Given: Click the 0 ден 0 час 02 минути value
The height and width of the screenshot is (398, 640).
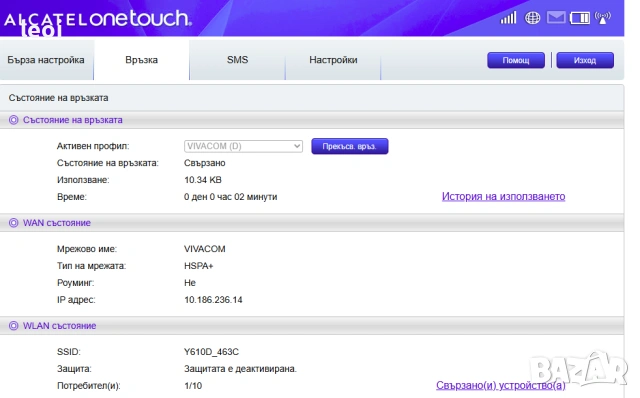Looking at the screenshot, I should 231,197.
